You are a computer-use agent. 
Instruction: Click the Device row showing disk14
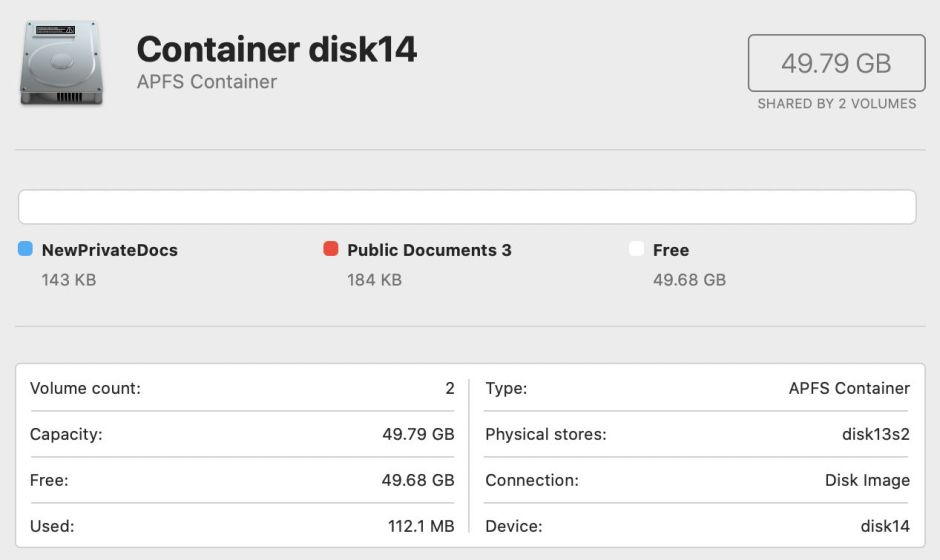[x=697, y=526]
